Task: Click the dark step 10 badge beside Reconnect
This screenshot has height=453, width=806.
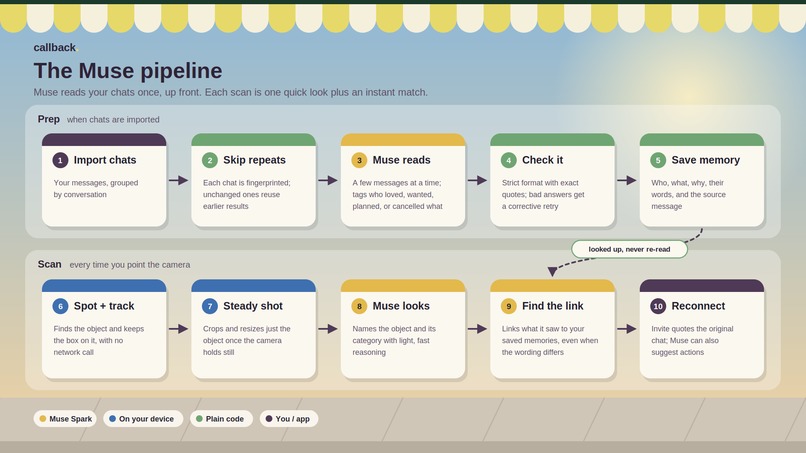Action: (x=658, y=306)
